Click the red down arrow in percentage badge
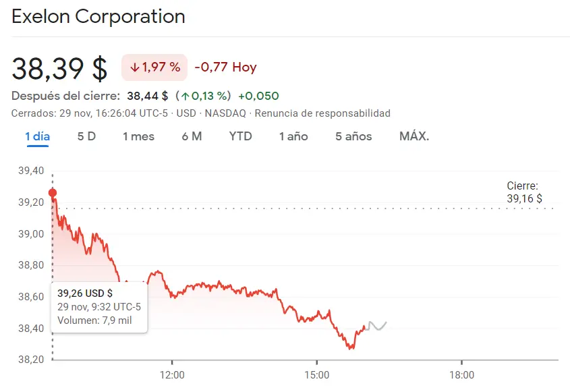 [x=134, y=67]
